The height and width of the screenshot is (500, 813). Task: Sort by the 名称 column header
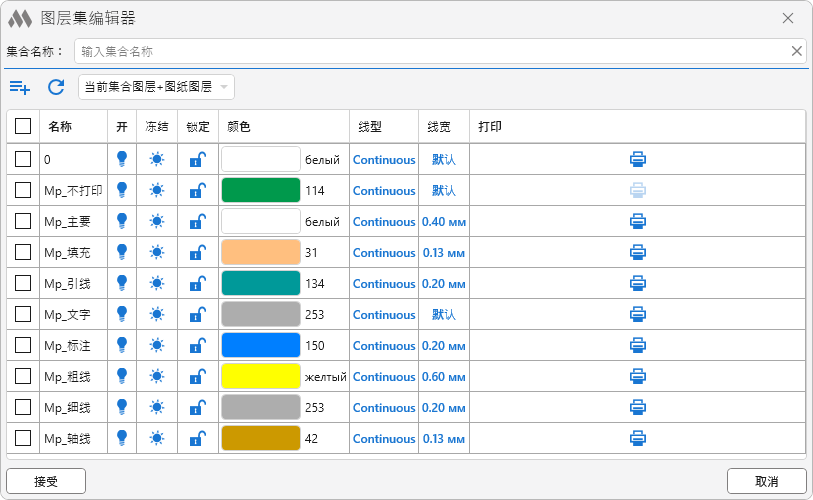point(60,127)
